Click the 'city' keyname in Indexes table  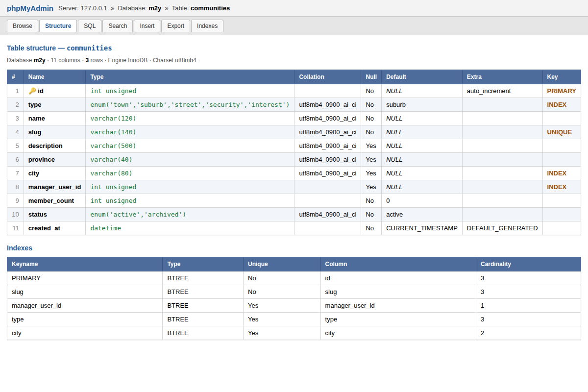tap(17, 333)
